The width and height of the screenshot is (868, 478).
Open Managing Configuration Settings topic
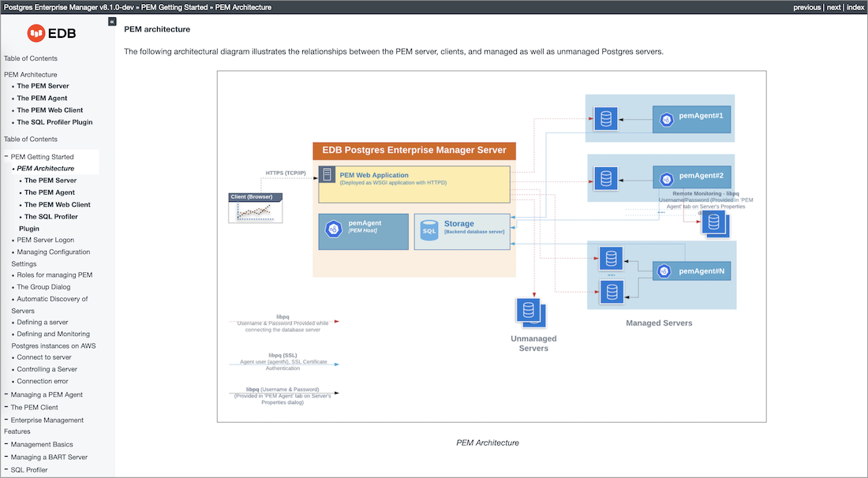pyautogui.click(x=51, y=258)
